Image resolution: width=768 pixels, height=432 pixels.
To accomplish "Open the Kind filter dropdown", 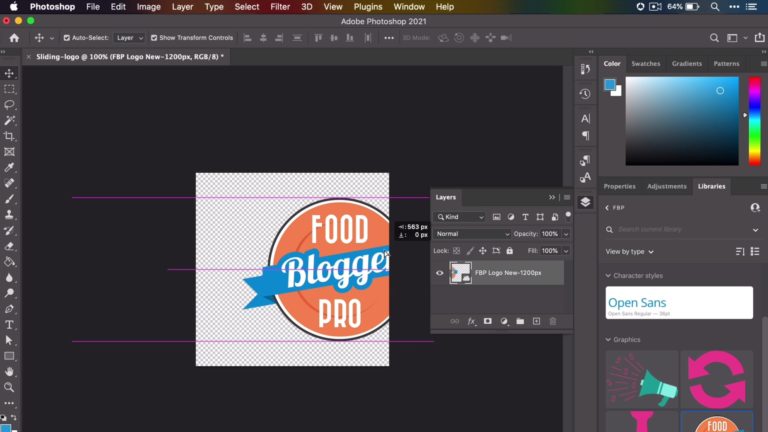I will click(460, 216).
